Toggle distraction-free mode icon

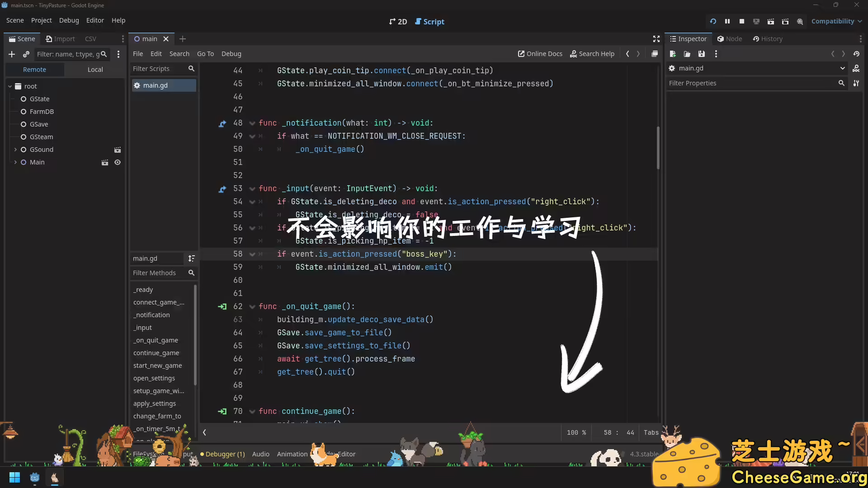[656, 39]
